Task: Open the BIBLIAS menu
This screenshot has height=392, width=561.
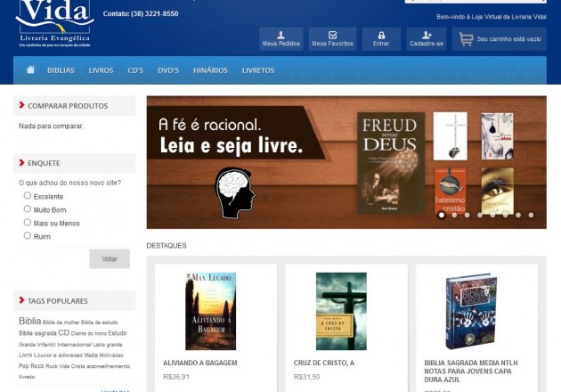Action: pos(61,70)
